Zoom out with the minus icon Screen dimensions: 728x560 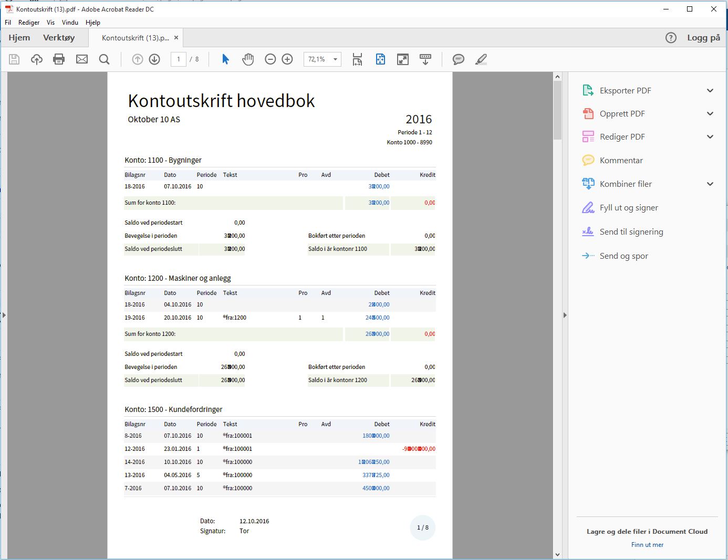tap(271, 59)
